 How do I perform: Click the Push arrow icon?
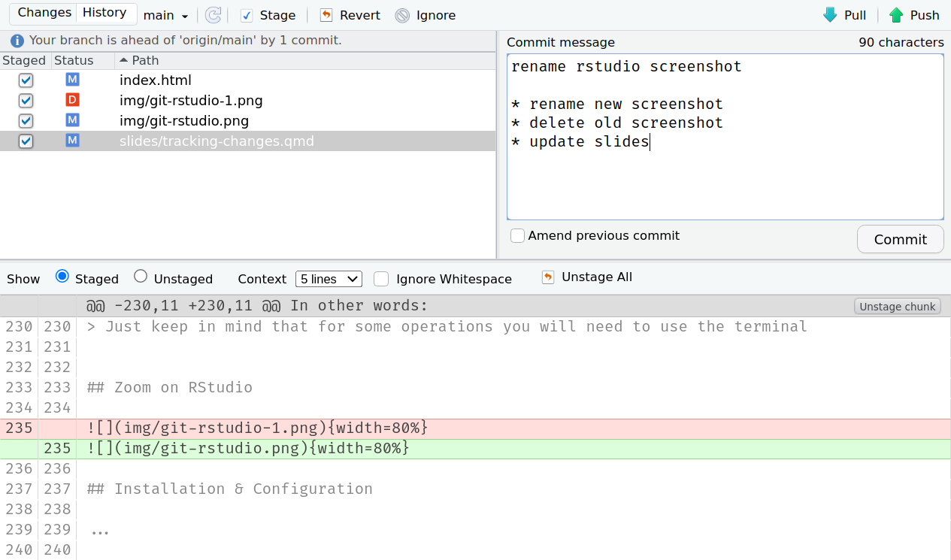[896, 15]
